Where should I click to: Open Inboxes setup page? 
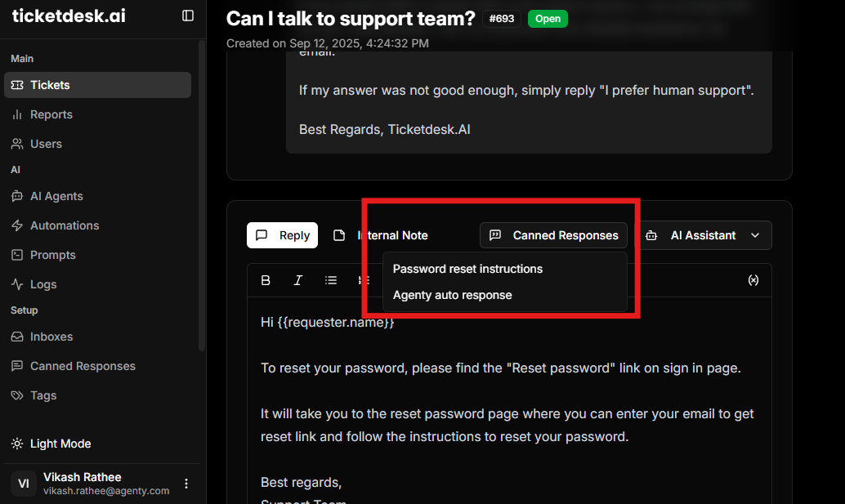tap(97, 337)
